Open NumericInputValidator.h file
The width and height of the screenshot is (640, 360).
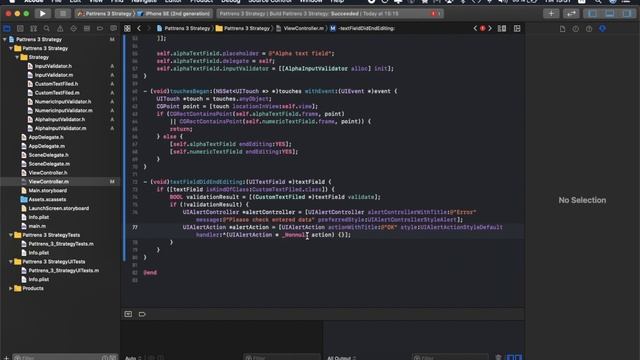[x=63, y=102]
